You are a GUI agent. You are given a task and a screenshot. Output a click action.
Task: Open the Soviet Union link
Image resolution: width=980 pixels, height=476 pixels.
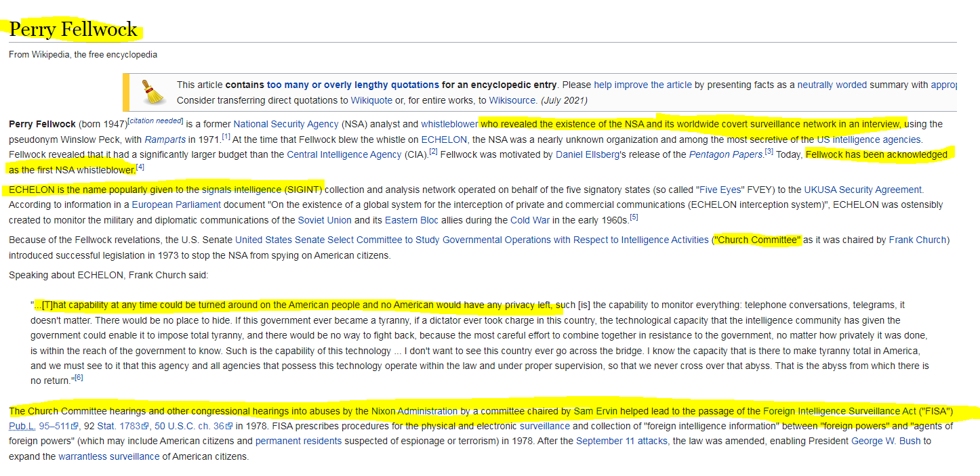[326, 220]
